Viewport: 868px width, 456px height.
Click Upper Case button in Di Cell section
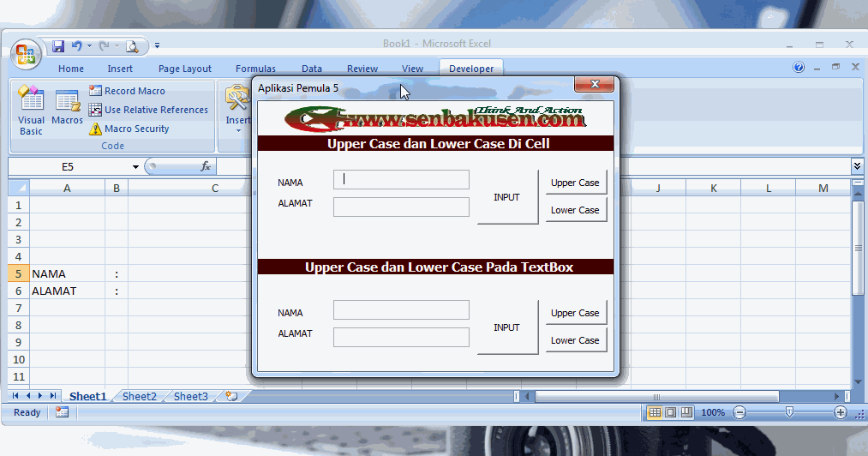tap(576, 183)
